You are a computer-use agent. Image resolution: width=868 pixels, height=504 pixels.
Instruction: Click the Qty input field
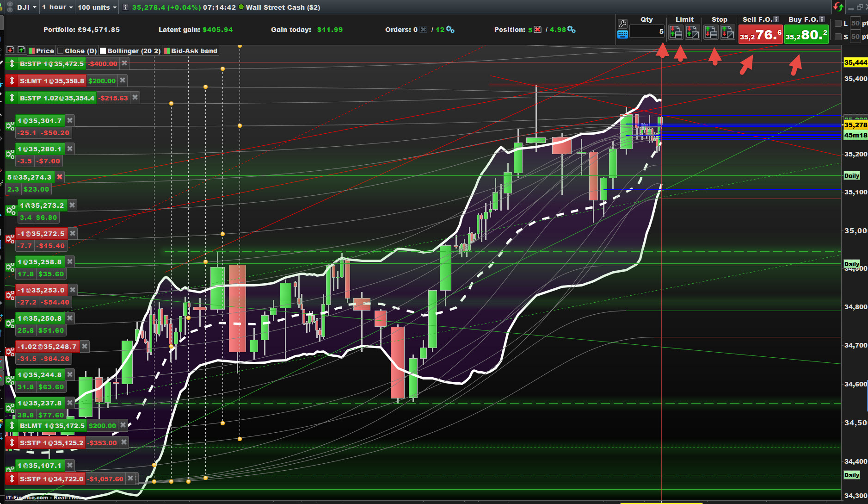click(x=647, y=31)
